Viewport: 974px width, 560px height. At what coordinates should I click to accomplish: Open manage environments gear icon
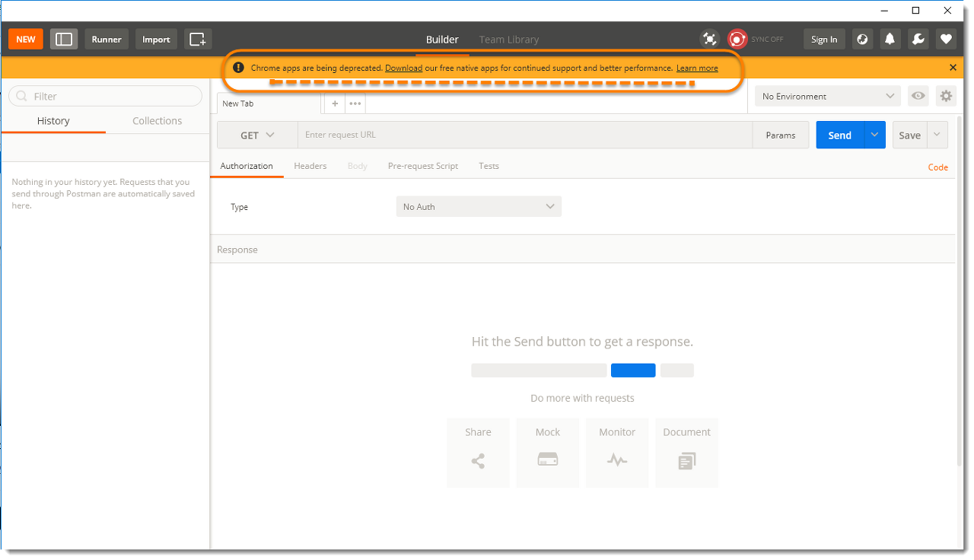tap(946, 96)
